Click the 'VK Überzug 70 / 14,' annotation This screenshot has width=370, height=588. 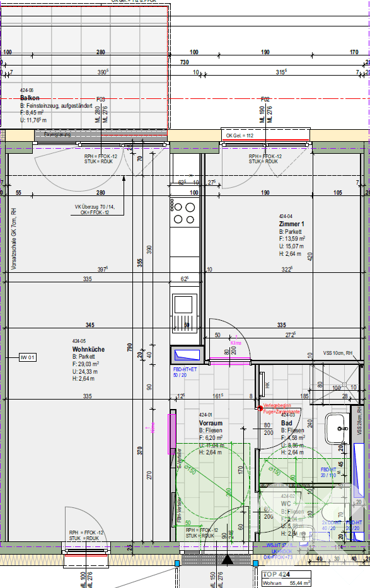click(95, 207)
